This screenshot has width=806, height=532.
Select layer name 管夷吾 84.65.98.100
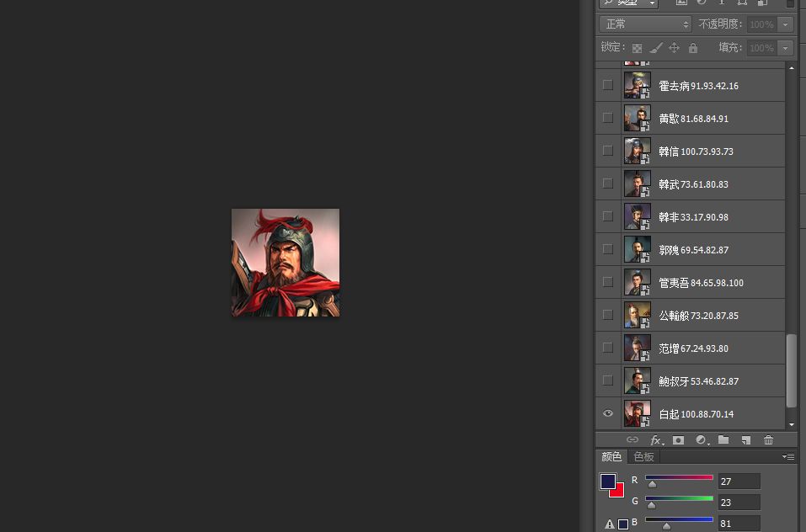click(701, 283)
